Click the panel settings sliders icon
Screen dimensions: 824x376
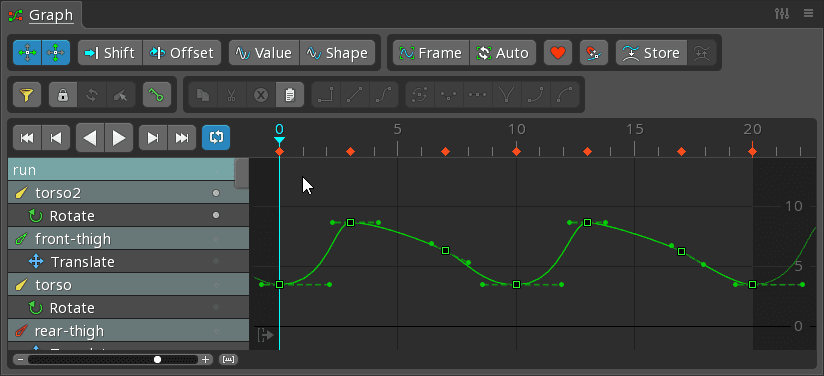[782, 14]
